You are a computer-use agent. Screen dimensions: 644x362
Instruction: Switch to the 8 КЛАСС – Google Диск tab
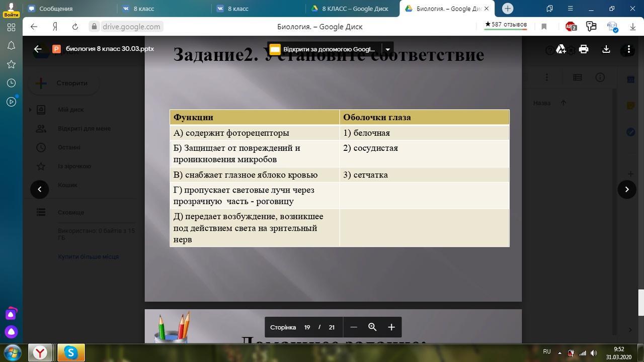click(353, 9)
